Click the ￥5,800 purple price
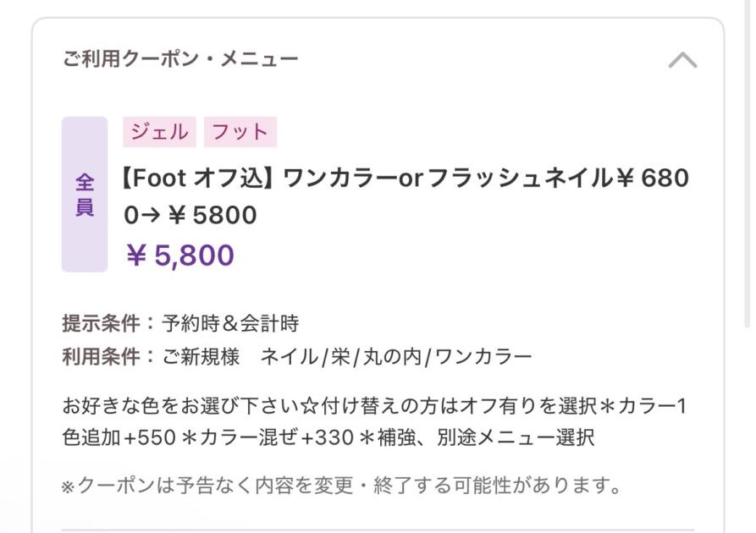The image size is (756, 533). coord(179,256)
